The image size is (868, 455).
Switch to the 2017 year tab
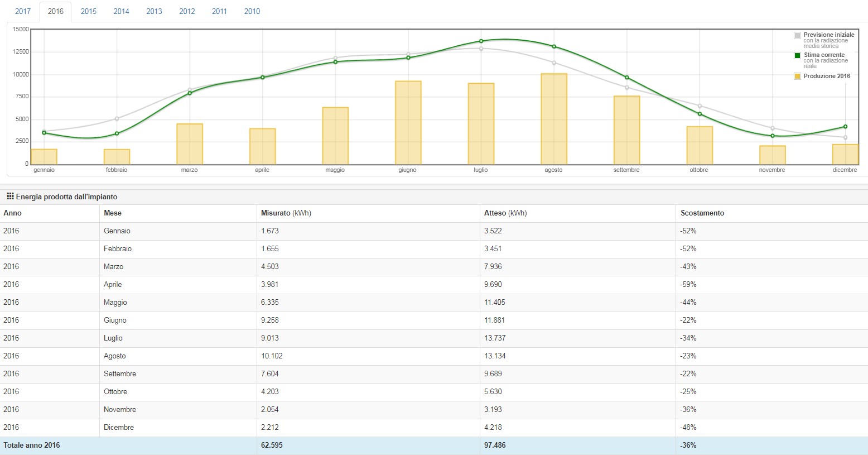tap(23, 11)
